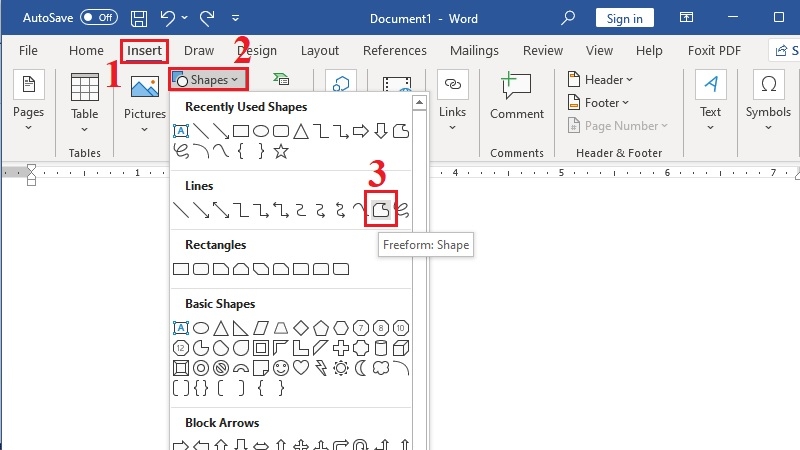The image size is (800, 450).
Task: Select the oval in Recently Used Shapes
Action: click(x=261, y=131)
